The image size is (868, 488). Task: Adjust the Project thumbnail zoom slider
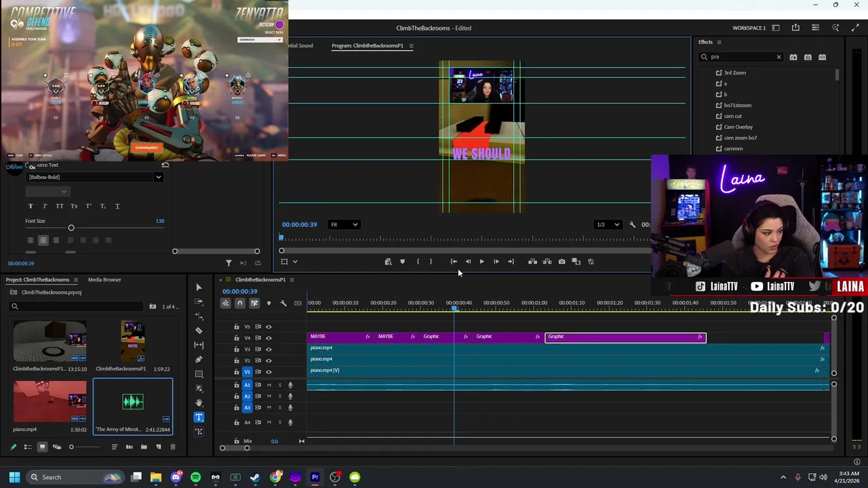tap(71, 447)
